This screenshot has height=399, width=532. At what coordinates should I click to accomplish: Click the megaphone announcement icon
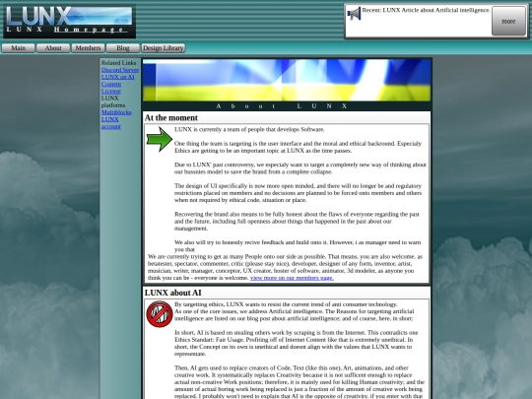click(354, 14)
